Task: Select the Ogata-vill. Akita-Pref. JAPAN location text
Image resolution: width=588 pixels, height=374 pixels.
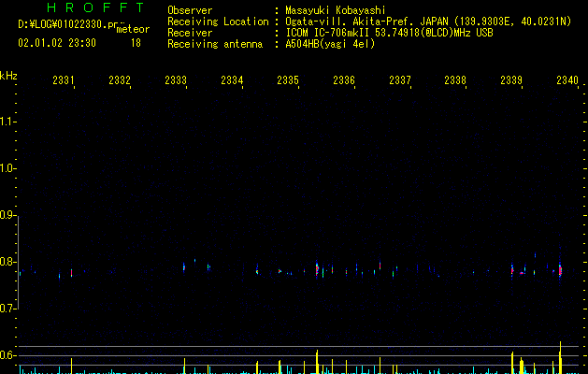Action: pyautogui.click(x=428, y=22)
